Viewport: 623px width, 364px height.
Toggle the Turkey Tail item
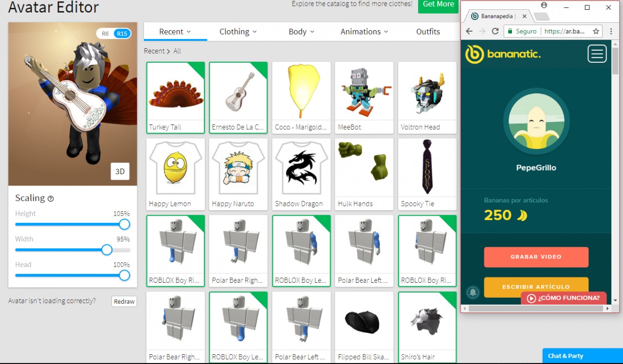click(176, 97)
